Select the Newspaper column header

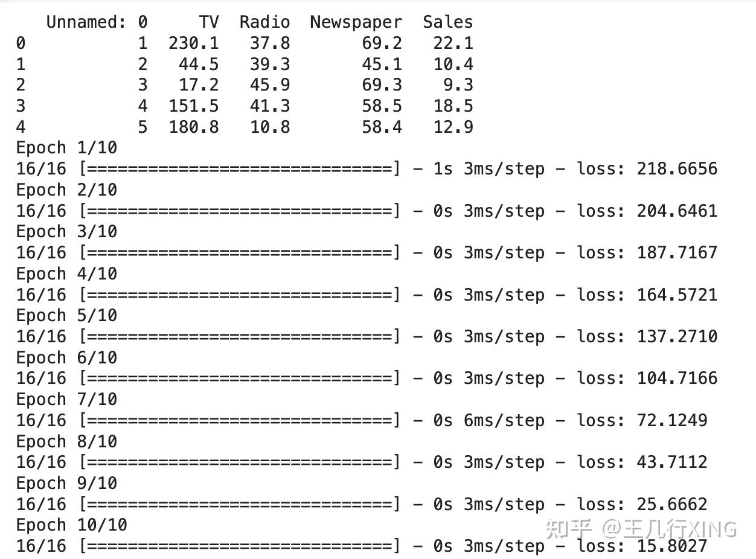[x=356, y=22]
